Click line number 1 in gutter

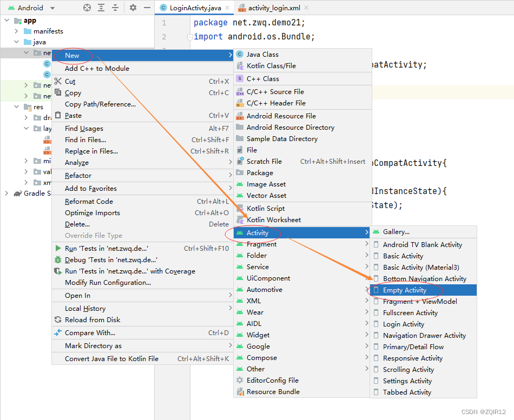164,23
